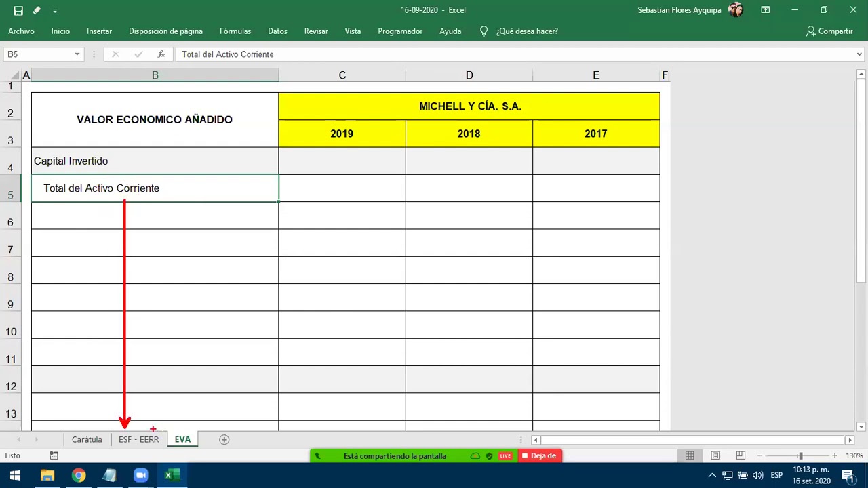
Task: Click the zoom slider handle
Action: pyautogui.click(x=801, y=455)
